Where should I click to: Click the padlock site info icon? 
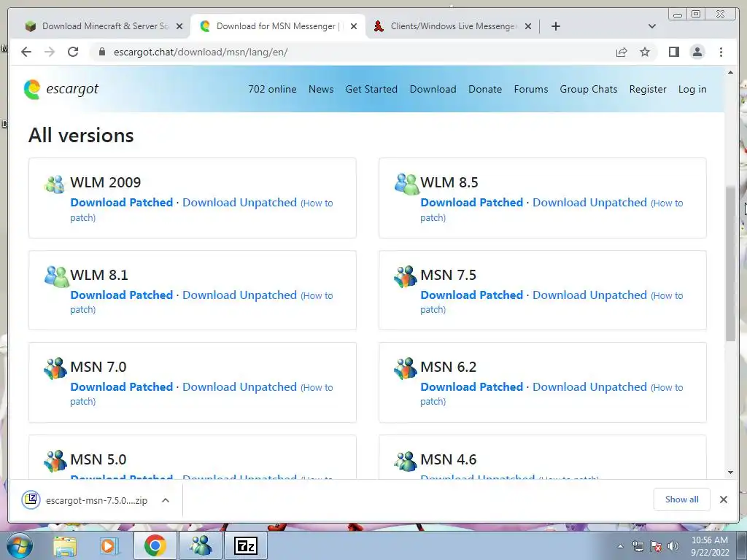101,52
